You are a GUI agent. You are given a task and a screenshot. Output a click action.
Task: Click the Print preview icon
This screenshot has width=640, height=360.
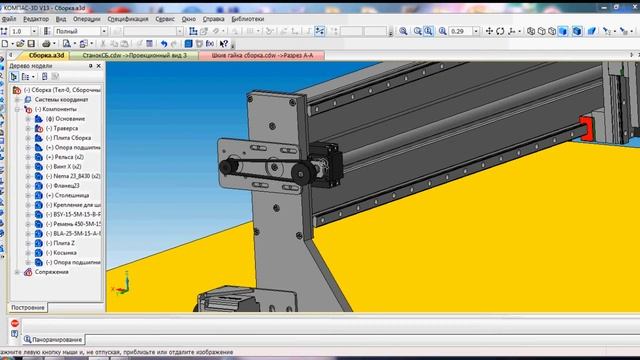(x=67, y=43)
